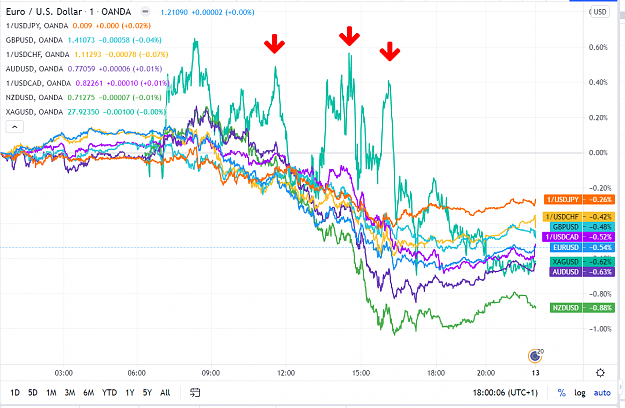
Task: Click the 12:00 time axis label
Action: point(286,373)
